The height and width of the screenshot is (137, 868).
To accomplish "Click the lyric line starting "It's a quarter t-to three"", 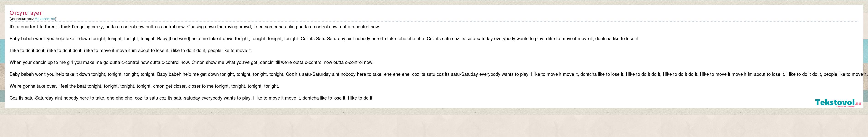I will pyautogui.click(x=195, y=27).
